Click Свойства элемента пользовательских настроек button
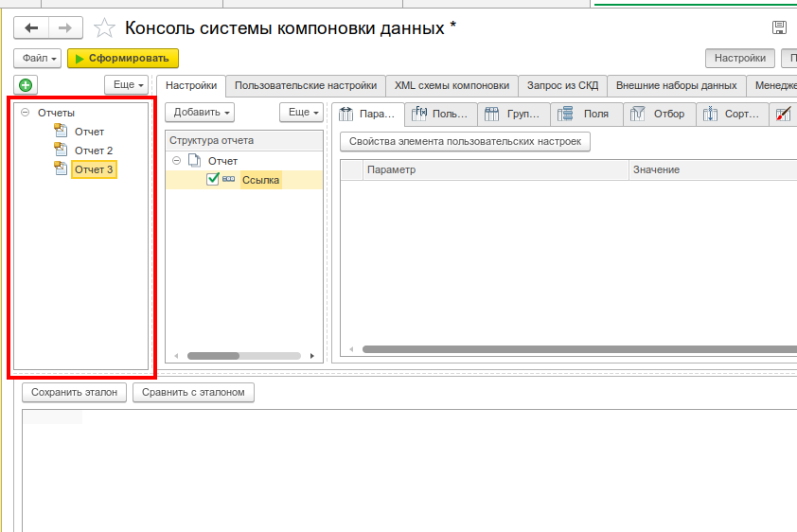The height and width of the screenshot is (532, 797). point(465,142)
